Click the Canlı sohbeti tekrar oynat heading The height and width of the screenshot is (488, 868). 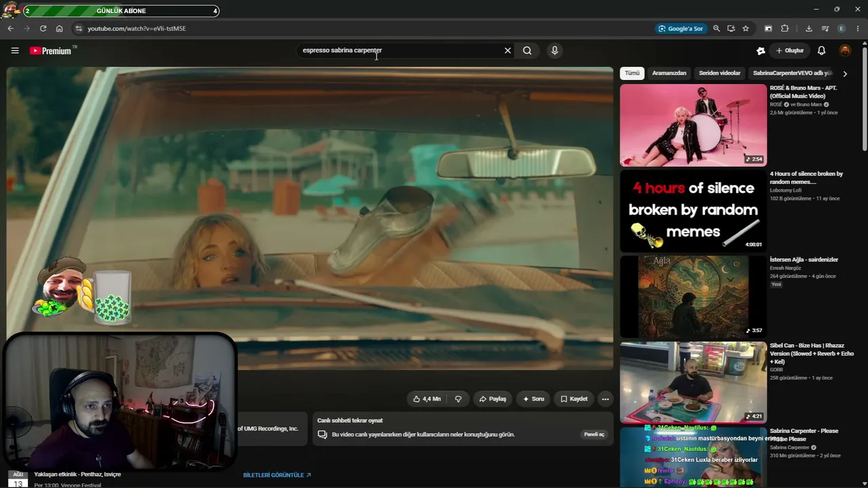[350, 421]
